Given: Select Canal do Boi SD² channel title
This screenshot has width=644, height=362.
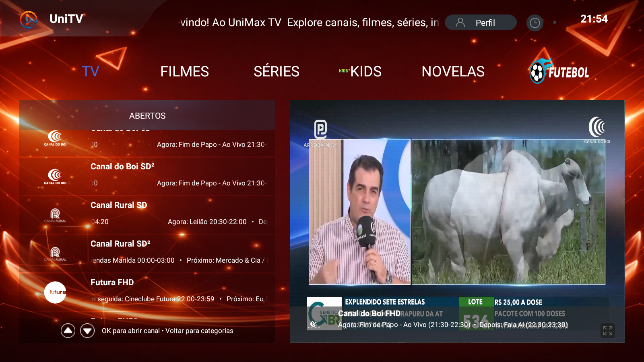Looking at the screenshot, I should point(122,167).
